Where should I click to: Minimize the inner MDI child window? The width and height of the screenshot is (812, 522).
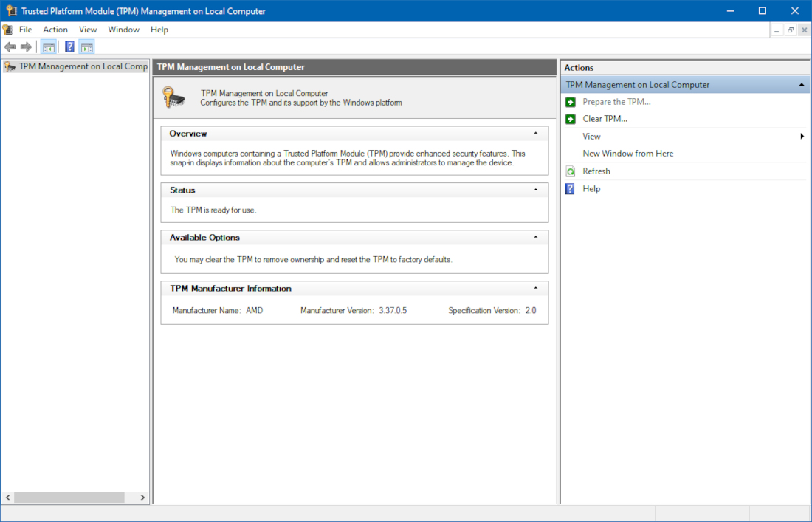(x=777, y=30)
